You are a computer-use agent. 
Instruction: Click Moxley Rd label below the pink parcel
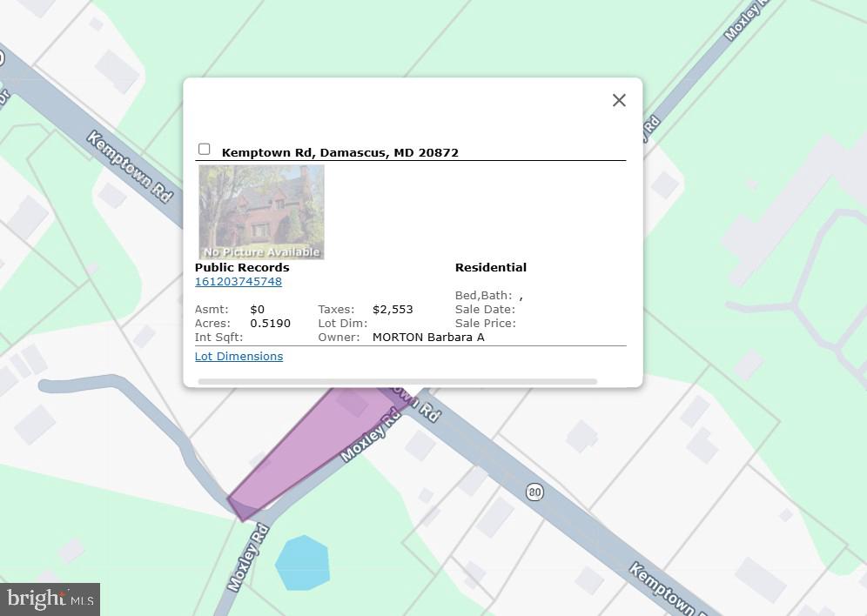pos(248,558)
